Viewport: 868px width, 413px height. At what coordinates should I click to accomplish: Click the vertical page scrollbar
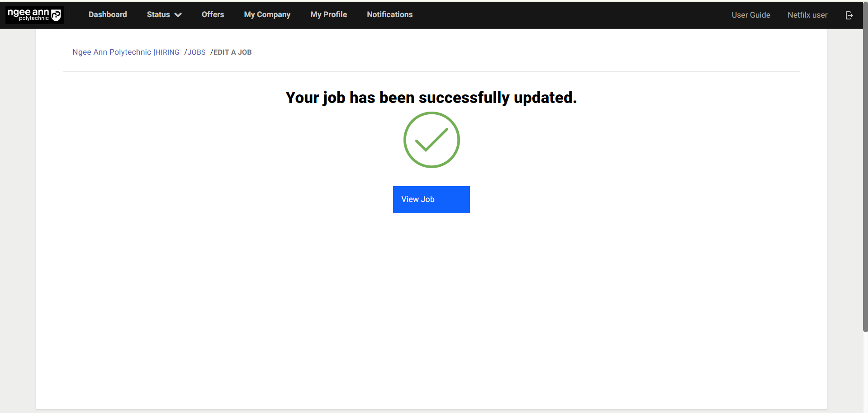[x=865, y=181]
